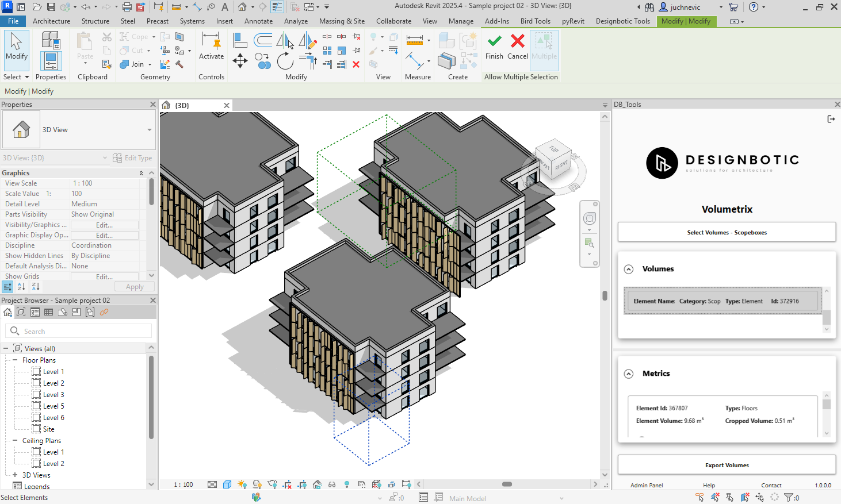841x504 pixels.
Task: Click the horizontal scrollbar thumb below the 3D view
Action: [507, 484]
